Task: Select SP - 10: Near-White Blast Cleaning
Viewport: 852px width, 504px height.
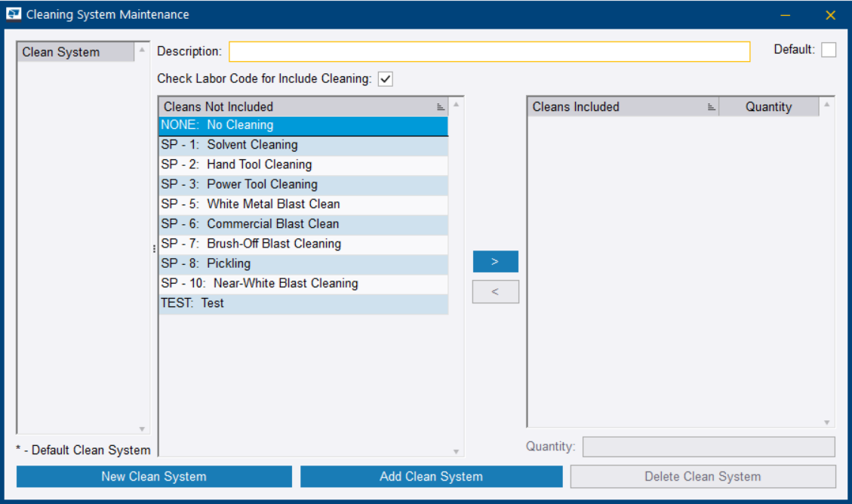Action: click(303, 284)
